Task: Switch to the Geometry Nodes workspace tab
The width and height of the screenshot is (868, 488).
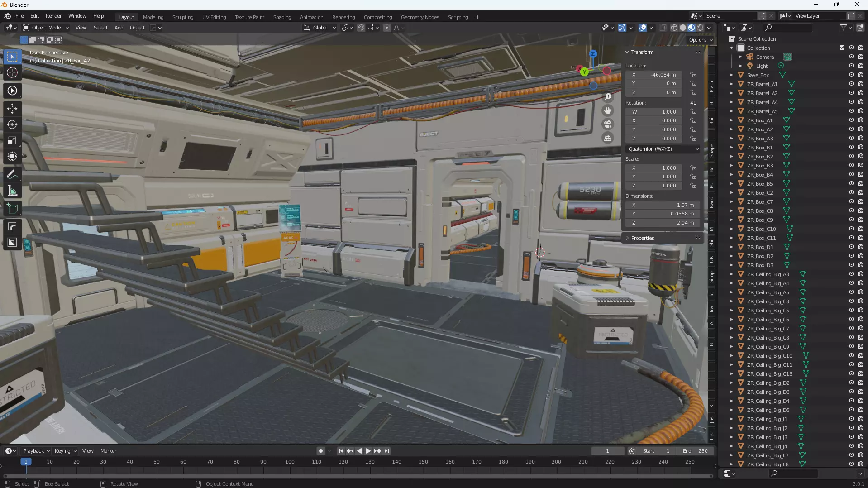Action: point(420,17)
